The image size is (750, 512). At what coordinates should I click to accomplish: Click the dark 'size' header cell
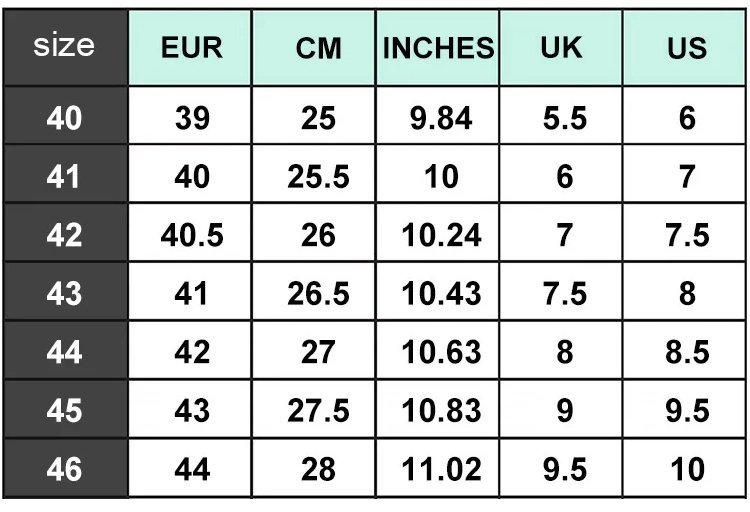coord(64,46)
